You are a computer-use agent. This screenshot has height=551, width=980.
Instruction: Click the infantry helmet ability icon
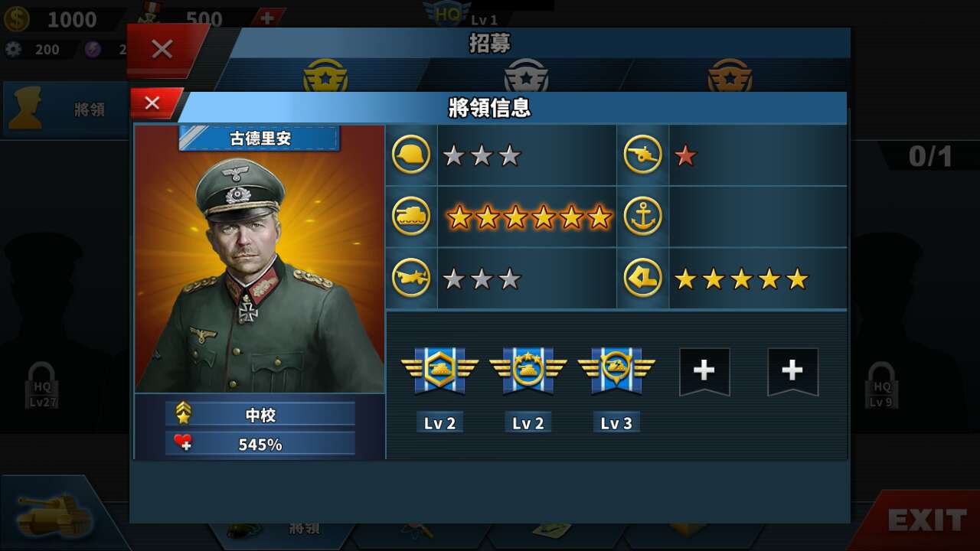tap(411, 155)
